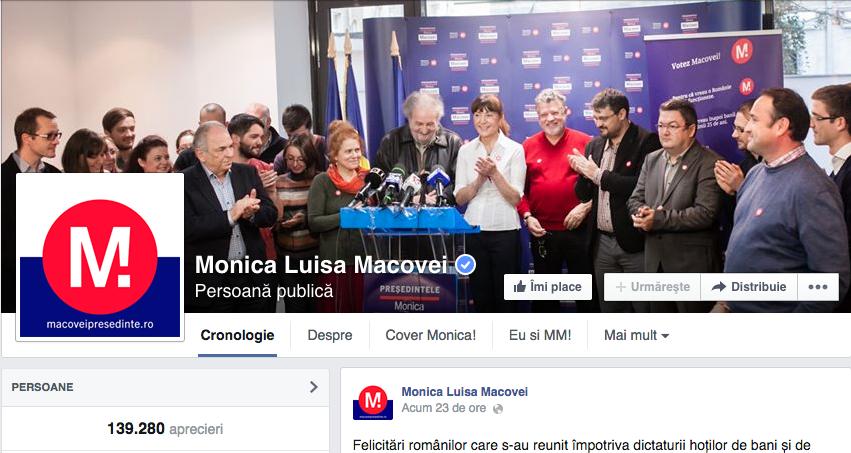Open the small M! avatar on the post

point(373,403)
